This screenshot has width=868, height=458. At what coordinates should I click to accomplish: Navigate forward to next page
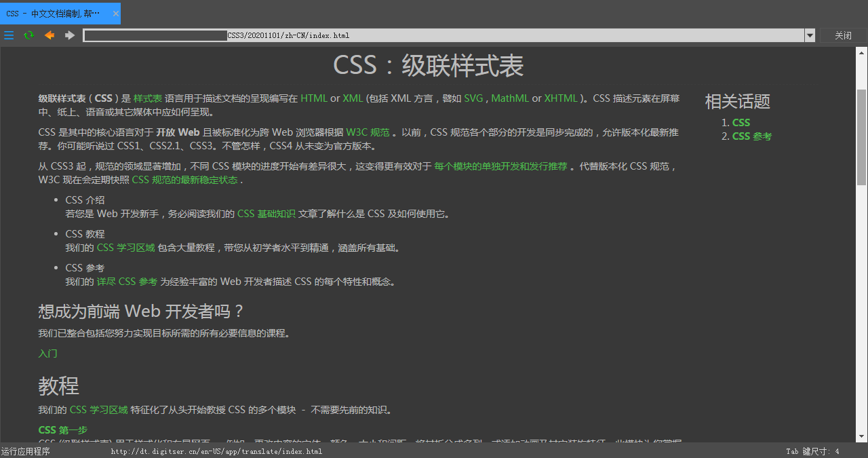pyautogui.click(x=68, y=35)
